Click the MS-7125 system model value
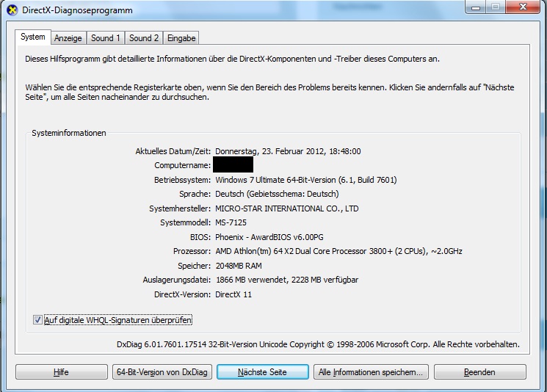Screen dimensions: 547x392 [231, 222]
